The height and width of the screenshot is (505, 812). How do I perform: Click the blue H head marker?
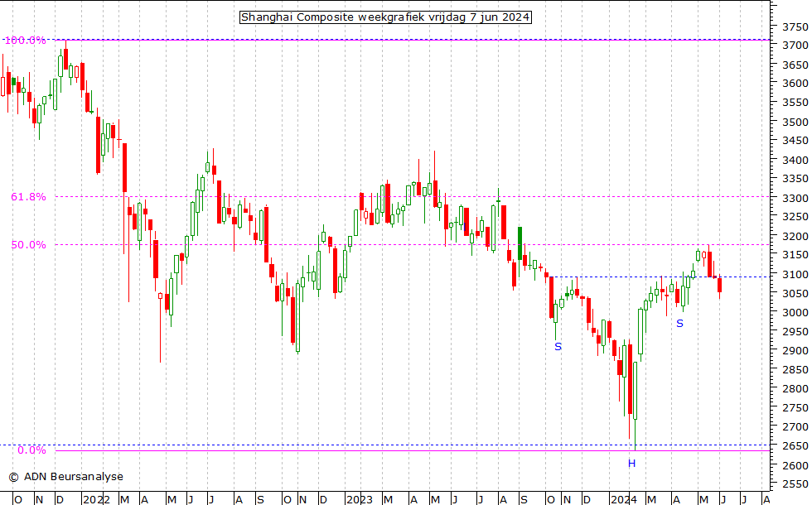click(631, 464)
